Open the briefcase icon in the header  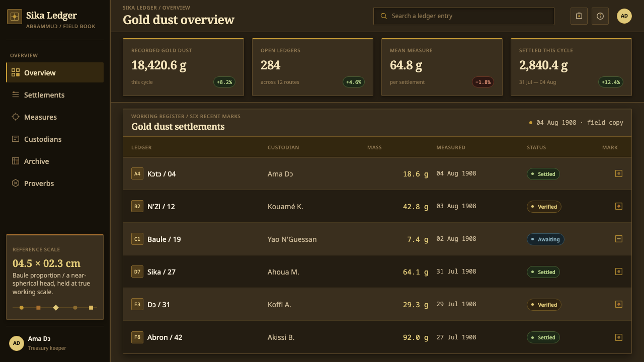click(579, 16)
